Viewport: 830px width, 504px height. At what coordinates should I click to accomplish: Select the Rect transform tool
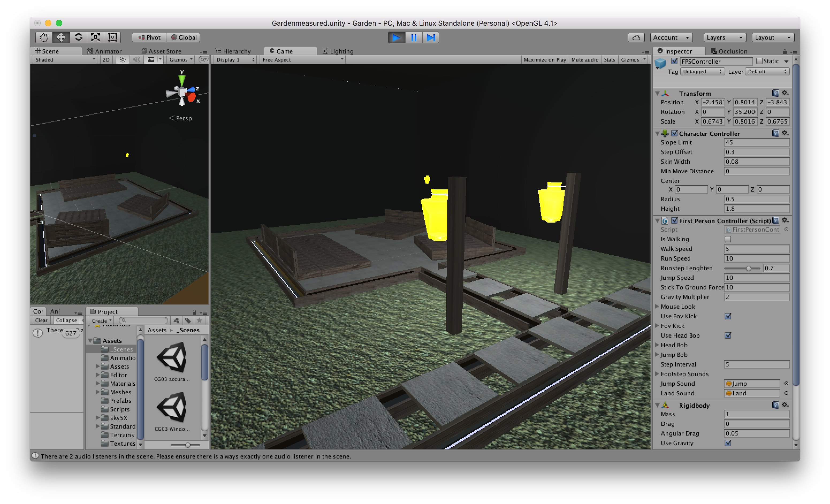(112, 37)
